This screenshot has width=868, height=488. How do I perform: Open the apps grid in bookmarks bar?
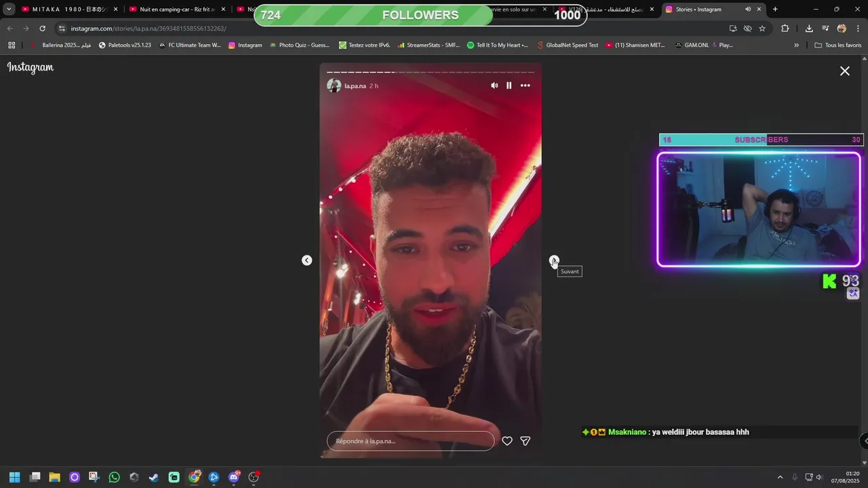point(12,45)
